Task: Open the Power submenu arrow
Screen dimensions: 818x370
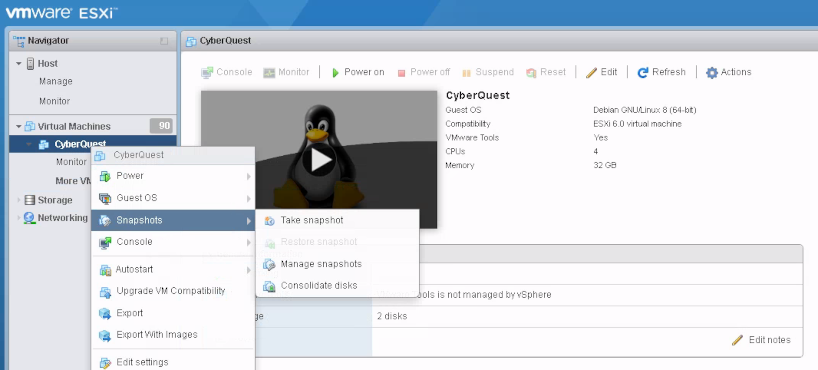Action: tap(249, 176)
